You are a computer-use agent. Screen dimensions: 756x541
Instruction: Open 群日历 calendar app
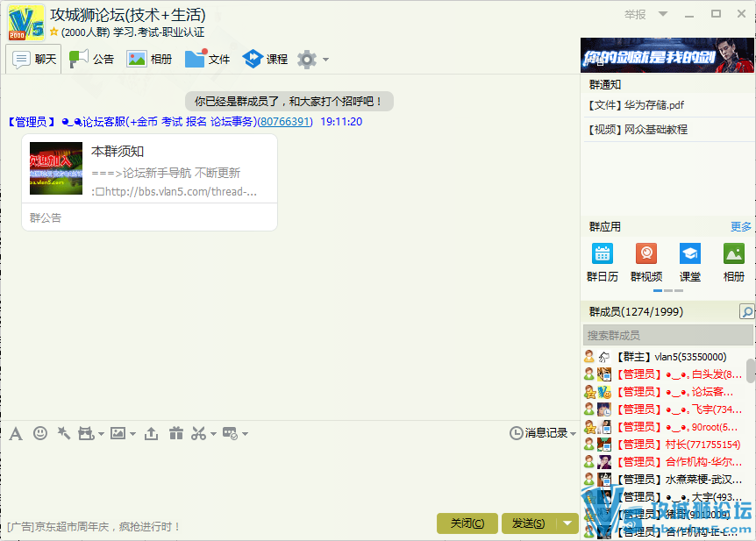coord(602,262)
